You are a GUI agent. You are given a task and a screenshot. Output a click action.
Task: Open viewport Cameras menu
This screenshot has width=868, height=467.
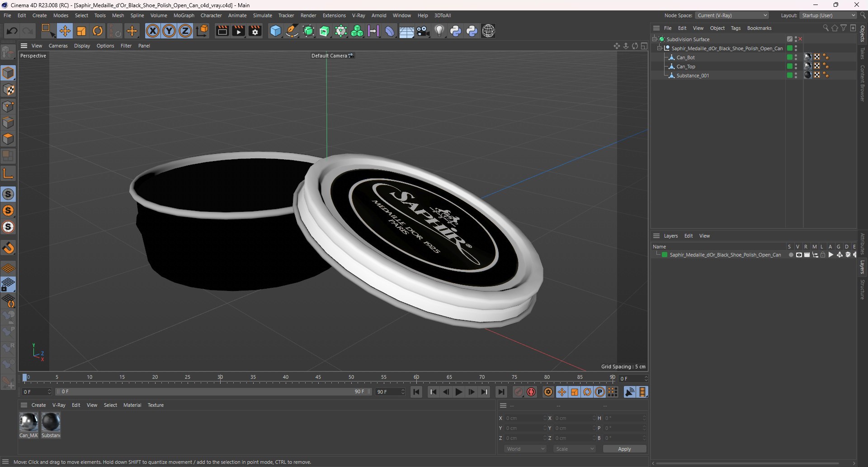point(58,46)
